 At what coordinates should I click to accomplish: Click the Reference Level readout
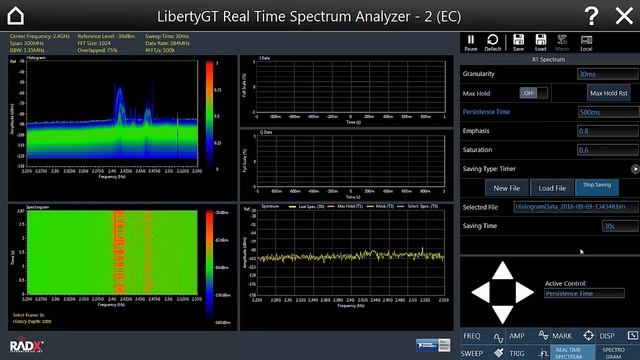click(x=106, y=36)
